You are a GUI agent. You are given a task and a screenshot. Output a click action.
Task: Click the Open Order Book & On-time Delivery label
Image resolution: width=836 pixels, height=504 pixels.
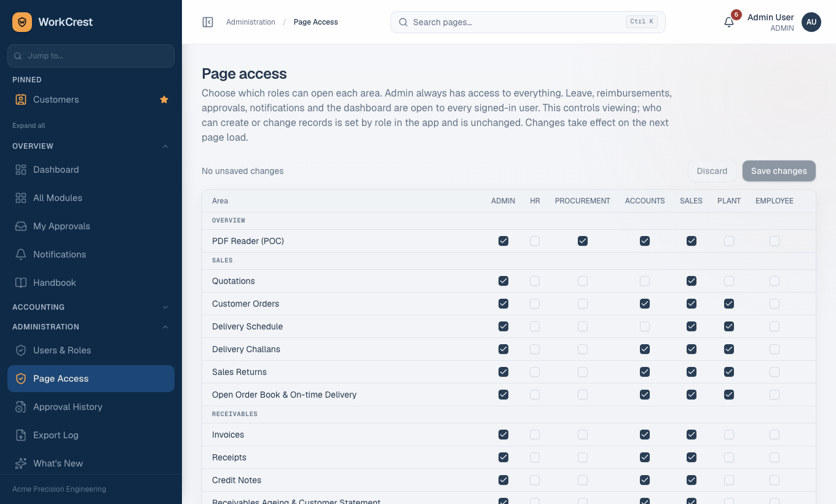(284, 395)
